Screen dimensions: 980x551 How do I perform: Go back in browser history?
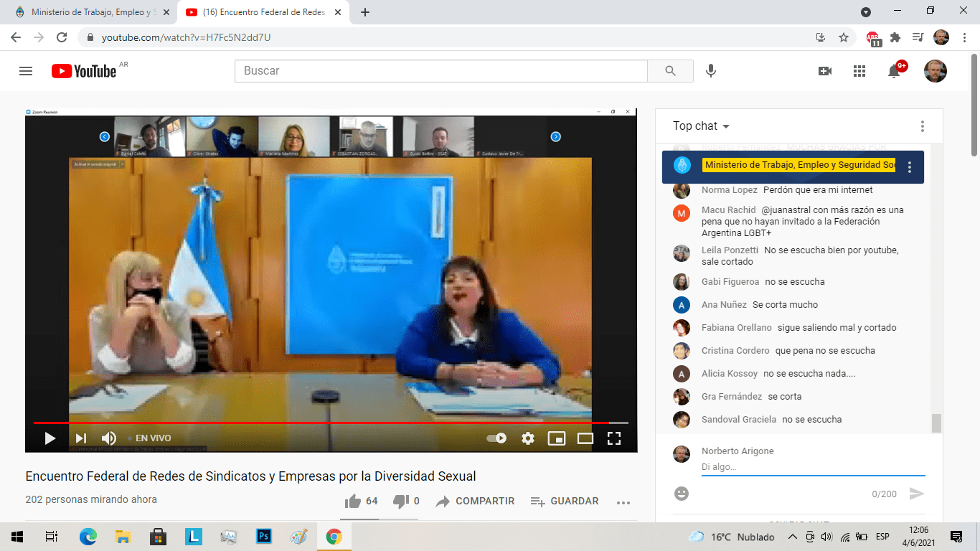(x=16, y=37)
